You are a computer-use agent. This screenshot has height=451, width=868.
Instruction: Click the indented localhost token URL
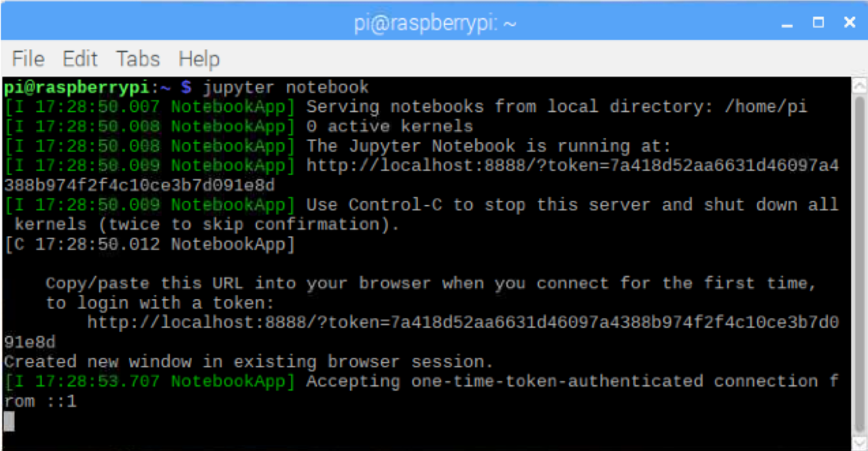tap(422, 333)
